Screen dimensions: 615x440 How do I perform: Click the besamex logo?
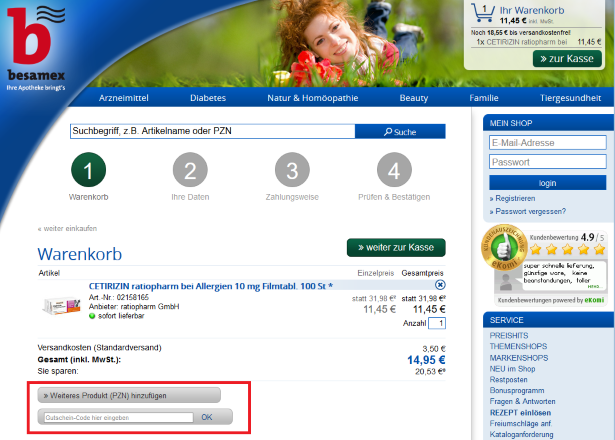[x=36, y=48]
